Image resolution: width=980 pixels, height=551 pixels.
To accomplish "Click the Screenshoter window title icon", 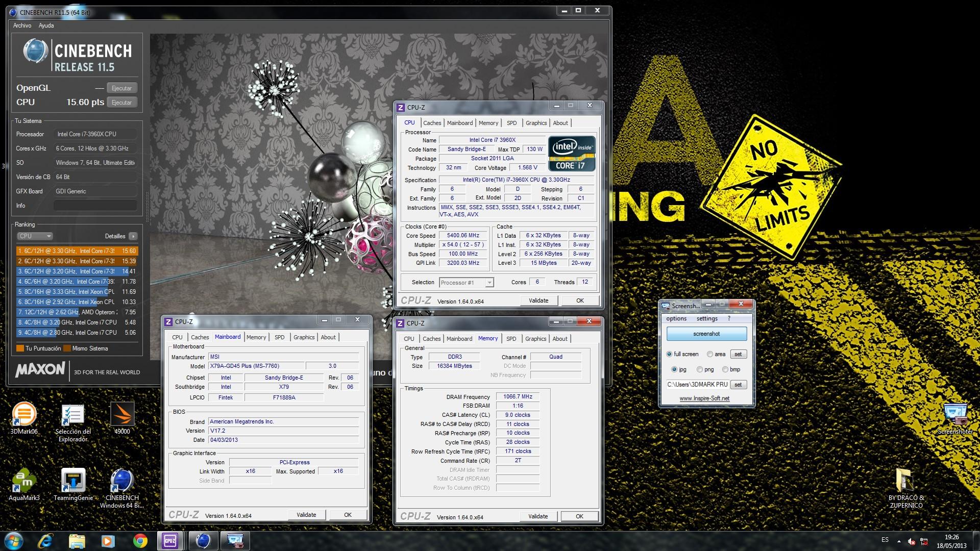I will pyautogui.click(x=666, y=306).
